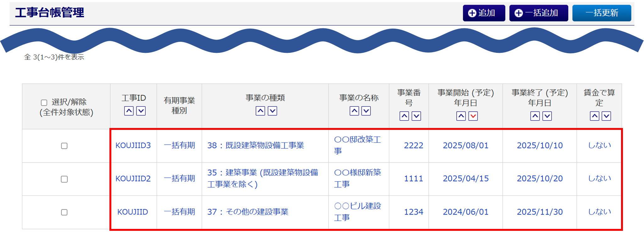Click business number 1234
This screenshot has width=644, height=250.
pos(414,212)
